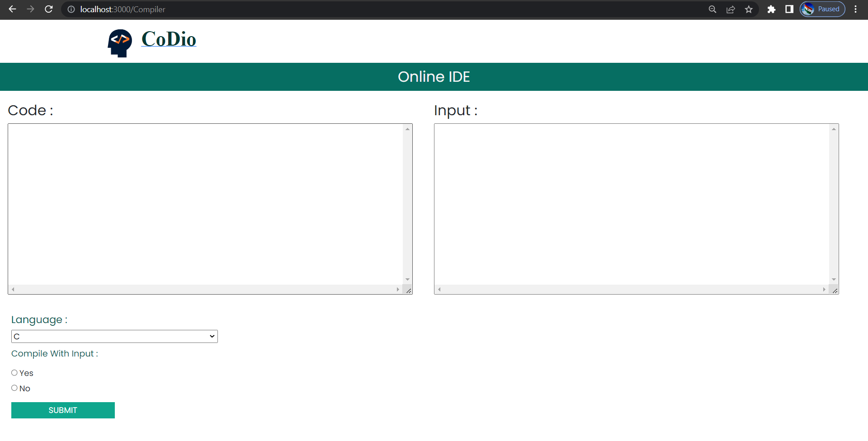868x441 pixels.
Task: Click the localhost address bar
Action: point(384,9)
